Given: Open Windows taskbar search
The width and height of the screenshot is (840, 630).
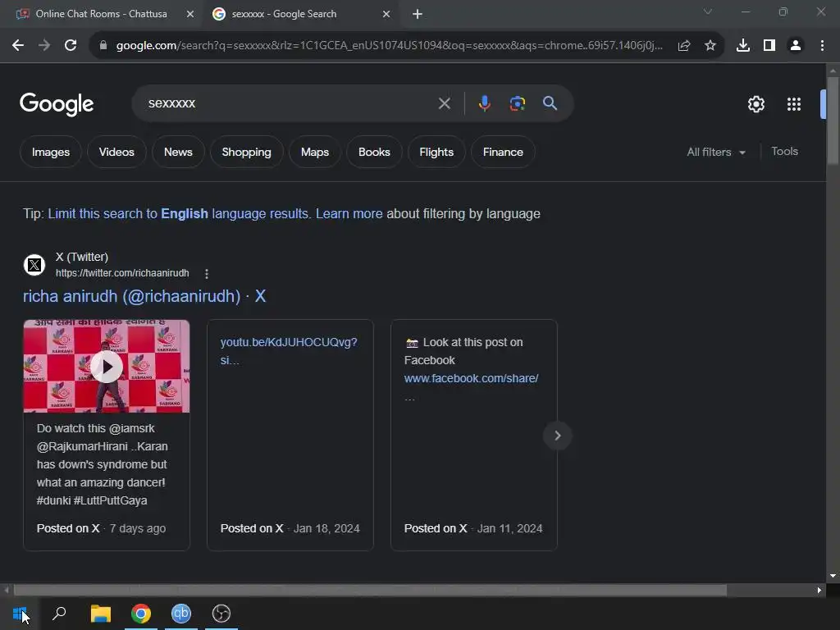Looking at the screenshot, I should click(x=59, y=614).
